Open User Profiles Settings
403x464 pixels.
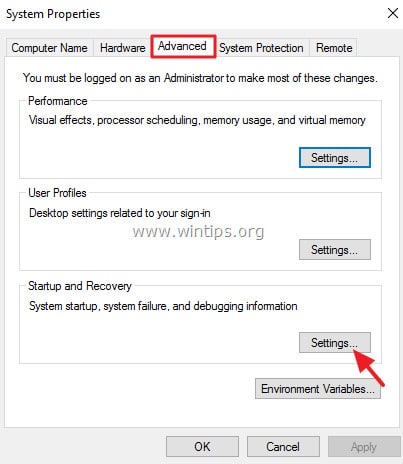[335, 250]
